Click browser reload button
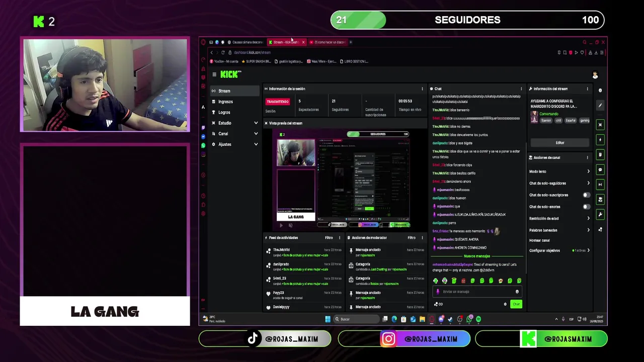The width and height of the screenshot is (644, 362). point(223,52)
